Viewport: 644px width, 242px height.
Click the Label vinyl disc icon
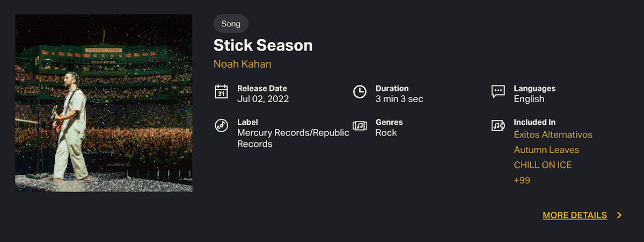tap(221, 125)
